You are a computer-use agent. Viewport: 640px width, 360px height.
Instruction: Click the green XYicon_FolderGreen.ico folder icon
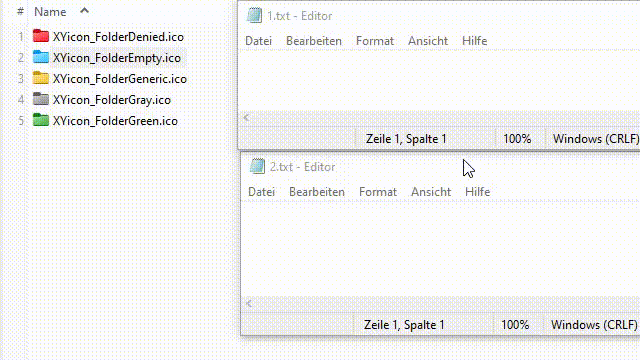tap(41, 120)
